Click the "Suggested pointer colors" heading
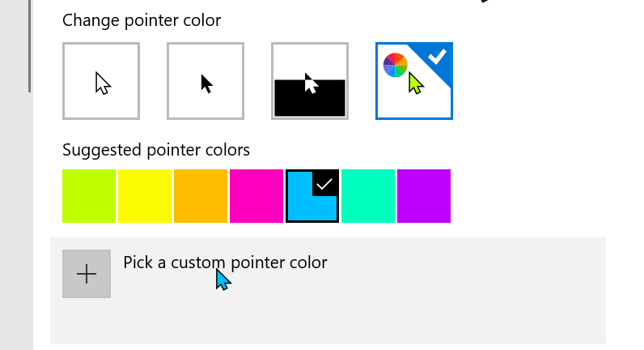The height and width of the screenshot is (350, 644). click(156, 150)
